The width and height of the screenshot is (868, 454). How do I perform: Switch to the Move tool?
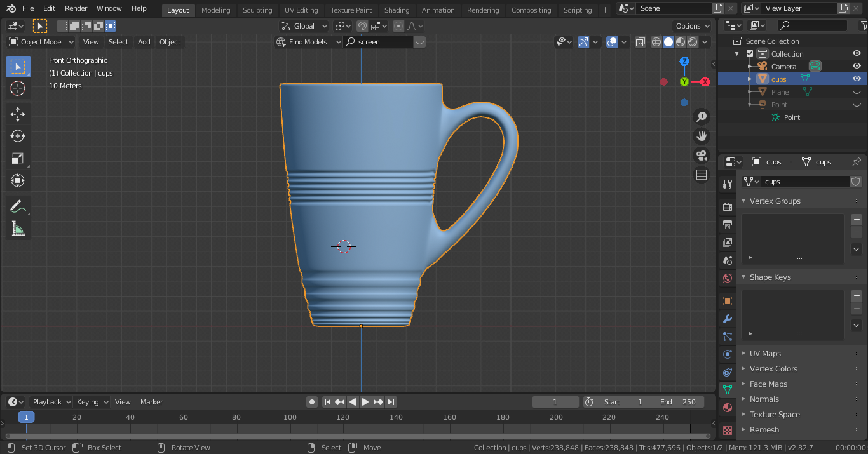point(18,114)
